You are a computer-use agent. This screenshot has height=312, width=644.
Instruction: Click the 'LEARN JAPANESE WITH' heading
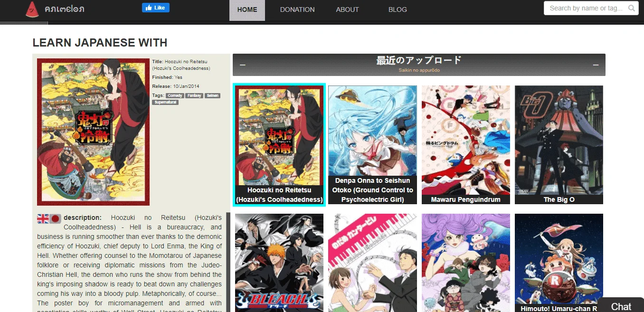[x=100, y=43]
